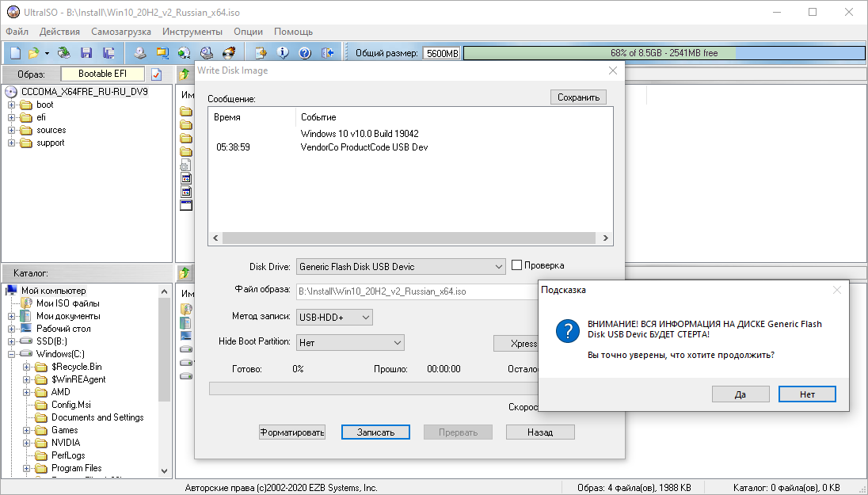Enable the Проверка checkbox

click(x=516, y=265)
